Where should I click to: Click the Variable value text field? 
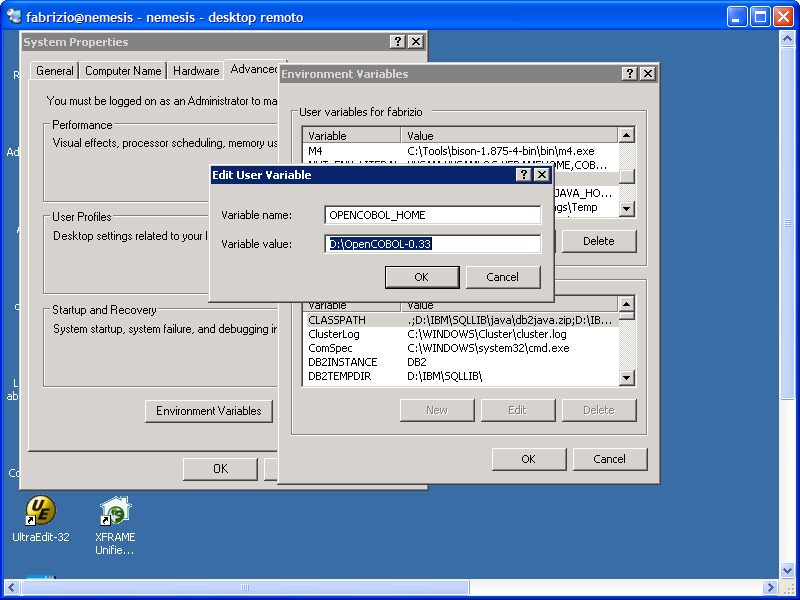tap(433, 244)
